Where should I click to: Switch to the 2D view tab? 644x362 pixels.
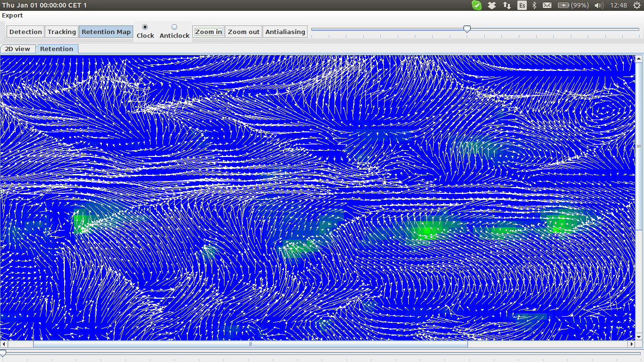click(x=17, y=49)
